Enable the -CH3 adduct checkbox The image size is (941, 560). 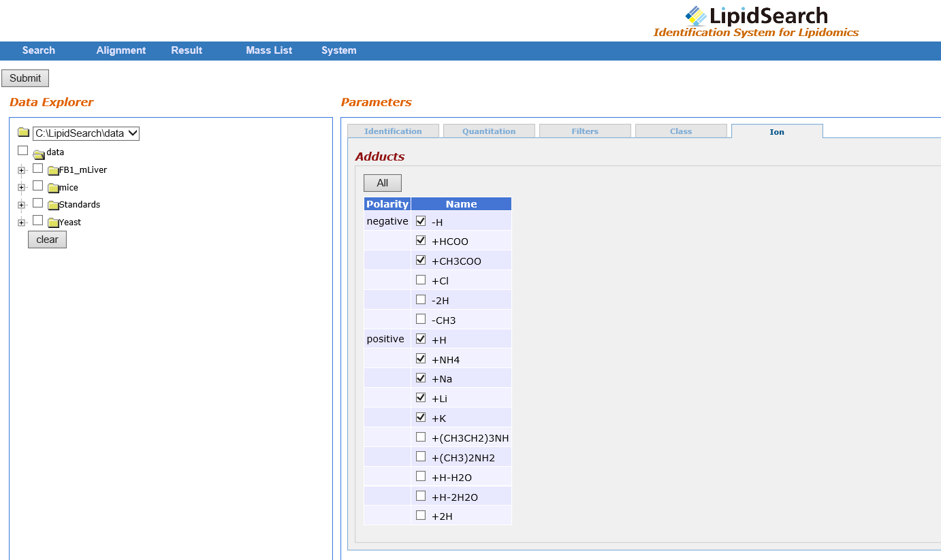coord(421,320)
